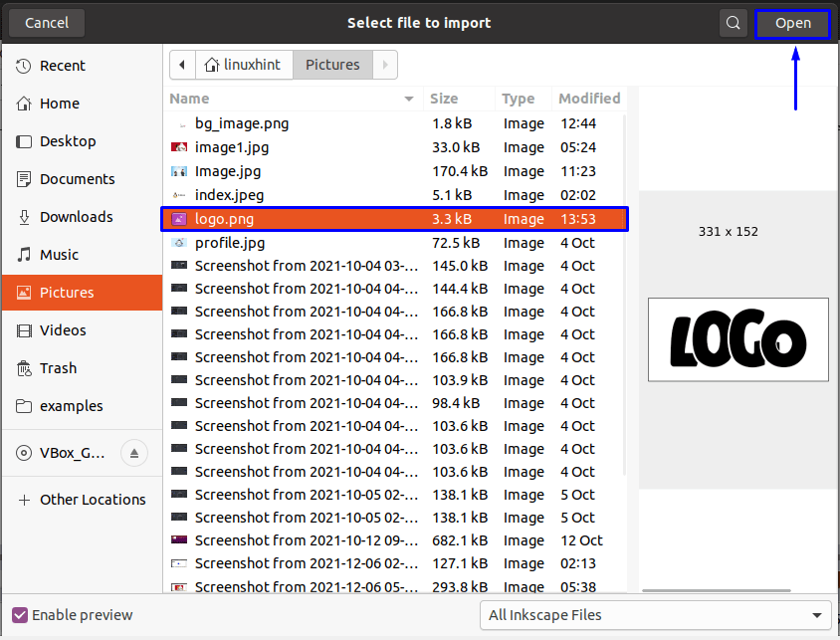840x640 pixels.
Task: Open the Recent places sidebar icon
Action: point(21,66)
